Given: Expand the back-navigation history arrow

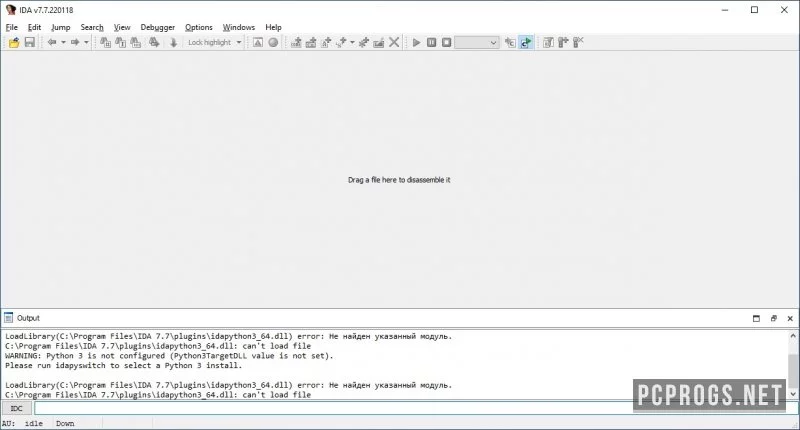Looking at the screenshot, I should pos(63,42).
